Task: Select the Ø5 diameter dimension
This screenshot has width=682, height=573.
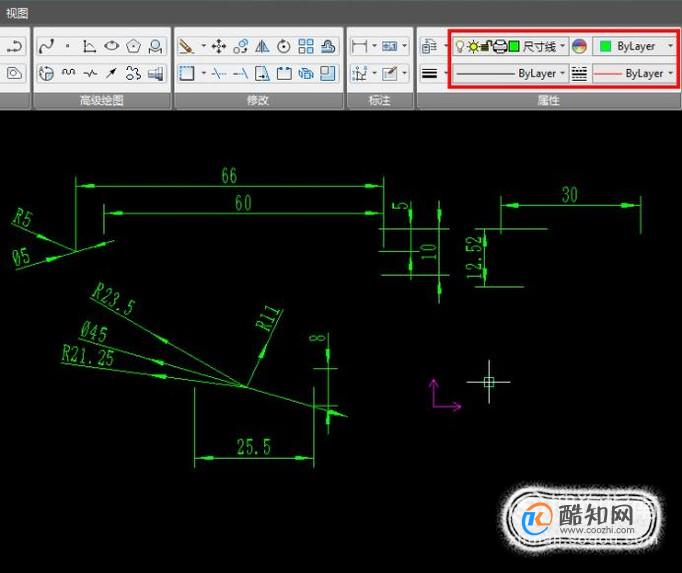Action: pyautogui.click(x=21, y=257)
